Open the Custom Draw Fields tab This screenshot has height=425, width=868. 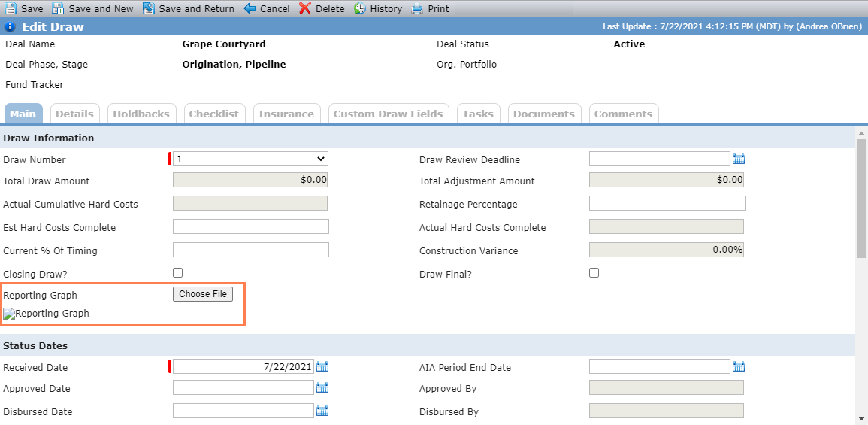(388, 114)
